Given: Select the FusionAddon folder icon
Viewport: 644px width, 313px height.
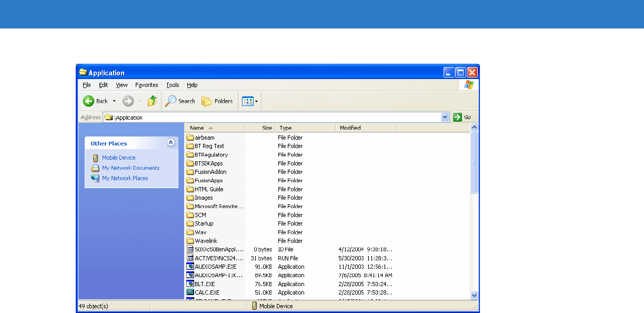Looking at the screenshot, I should [x=190, y=172].
